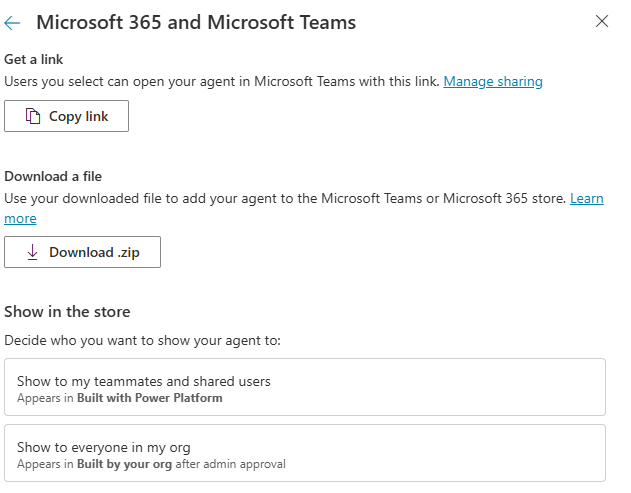This screenshot has height=493, width=631.
Task: Close the Microsoft 365 and Teams panel
Action: click(602, 21)
